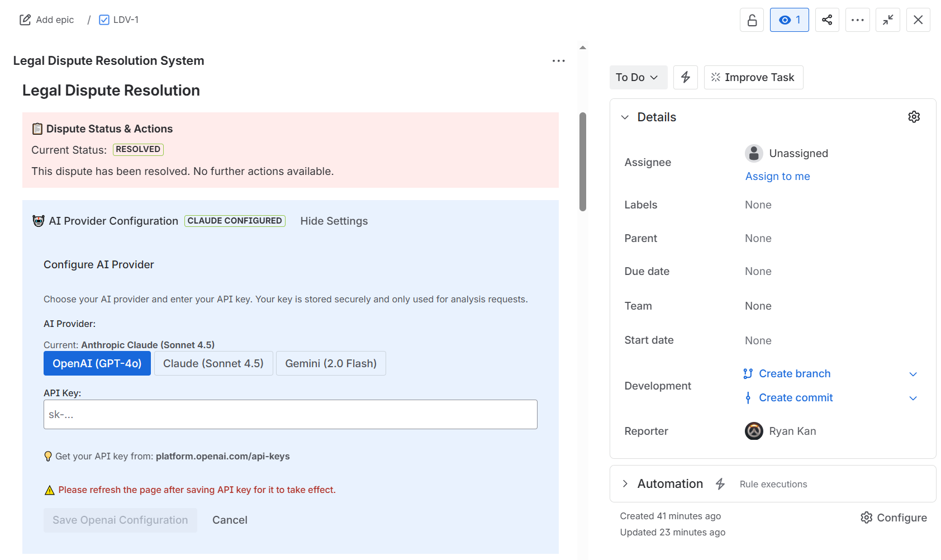Click the platform.openai.com/api-keys text
Viewport: 941px width, 560px height.
point(223,457)
